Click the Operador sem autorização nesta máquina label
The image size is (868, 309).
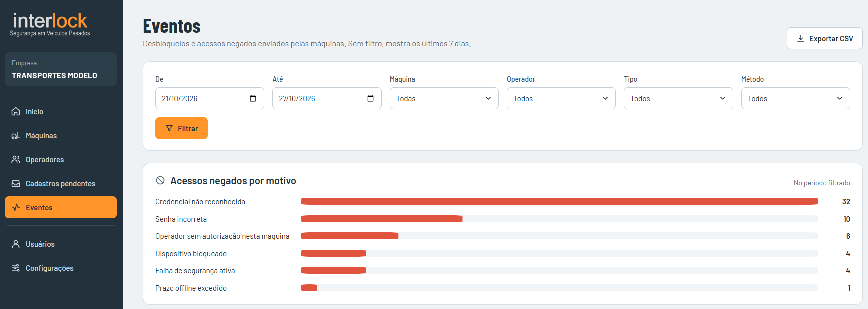click(222, 236)
